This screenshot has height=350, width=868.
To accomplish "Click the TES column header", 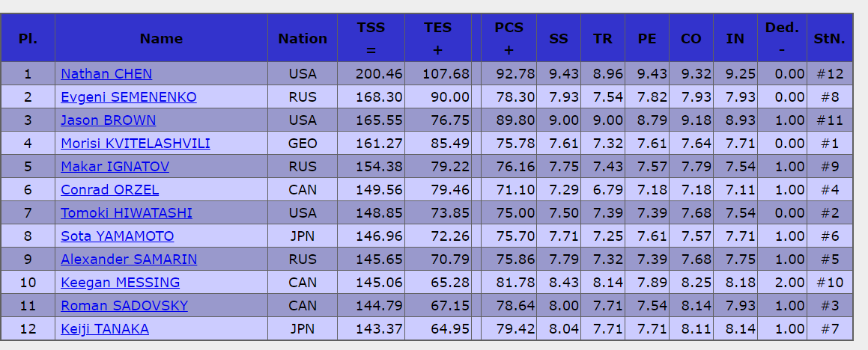I will pyautogui.click(x=438, y=38).
